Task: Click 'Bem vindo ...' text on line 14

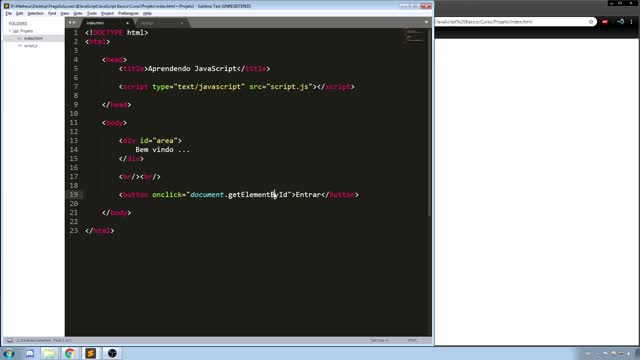Action: pyautogui.click(x=162, y=149)
